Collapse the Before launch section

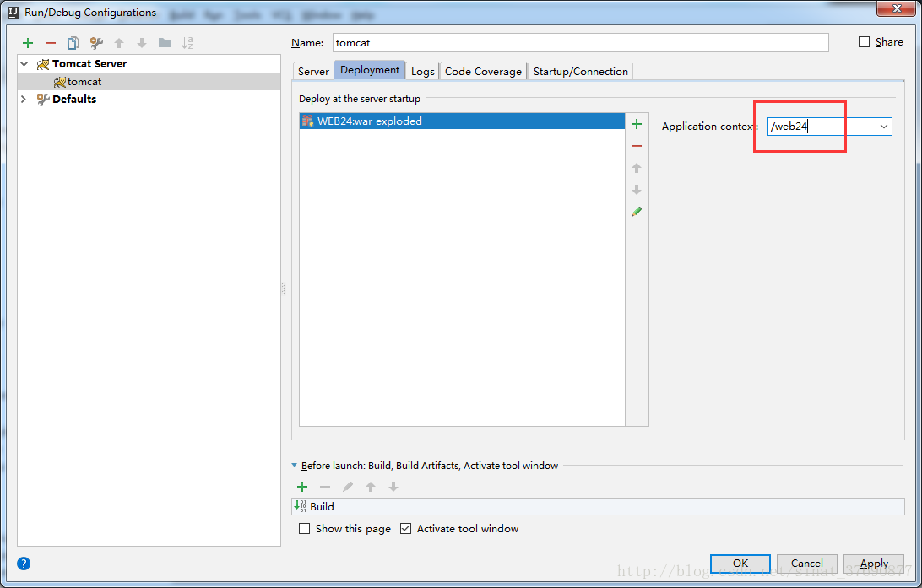click(294, 465)
